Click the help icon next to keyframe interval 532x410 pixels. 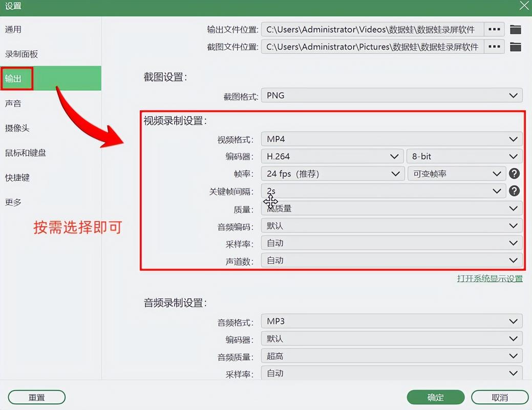click(514, 191)
